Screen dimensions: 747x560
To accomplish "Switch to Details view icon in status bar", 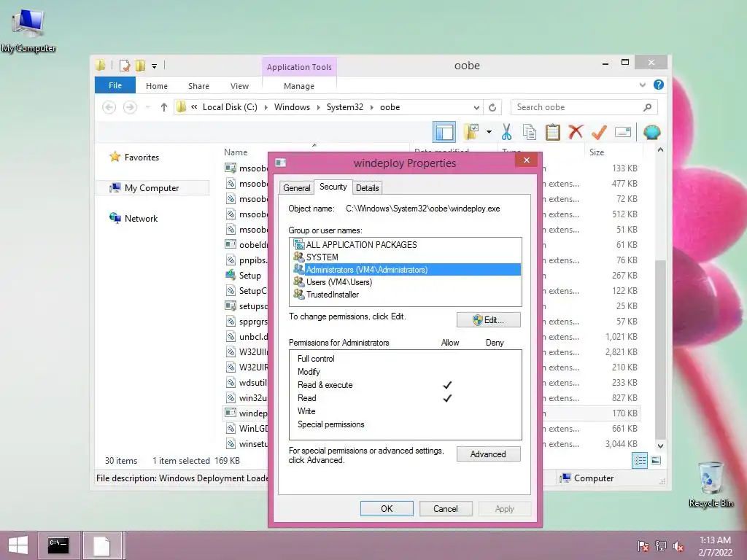I will [x=640, y=461].
